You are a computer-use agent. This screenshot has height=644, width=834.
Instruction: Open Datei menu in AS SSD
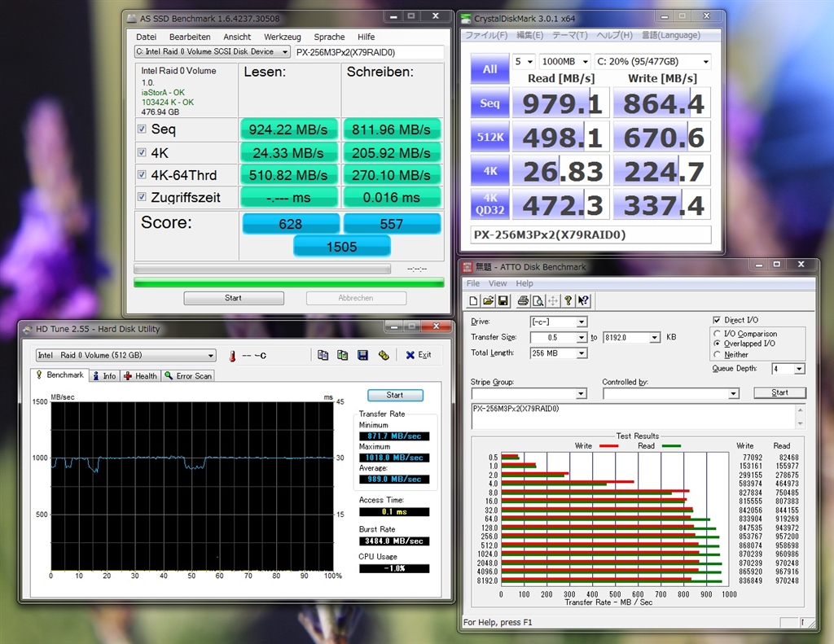147,37
